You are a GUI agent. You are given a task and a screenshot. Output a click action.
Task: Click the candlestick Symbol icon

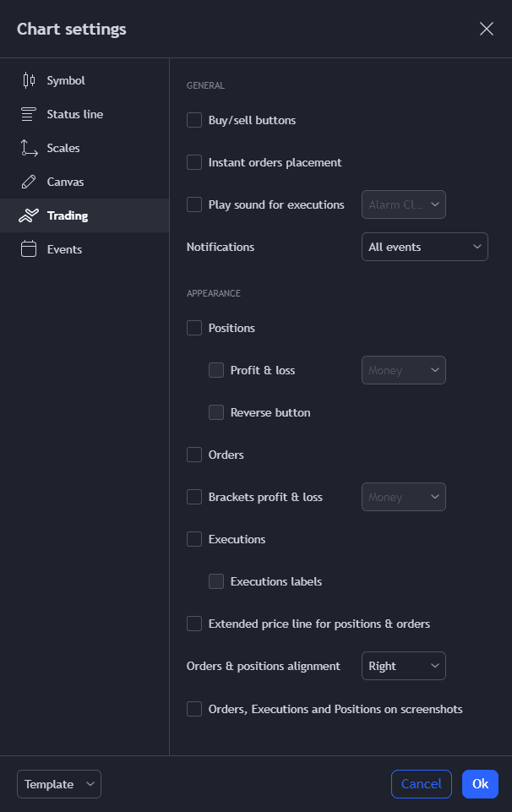point(29,80)
